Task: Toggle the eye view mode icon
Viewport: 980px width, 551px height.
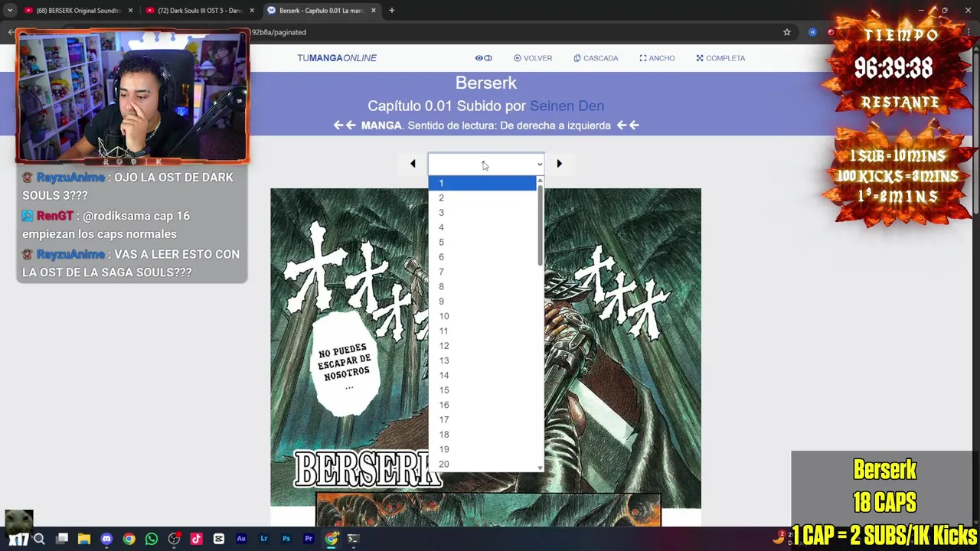Action: pos(483,58)
